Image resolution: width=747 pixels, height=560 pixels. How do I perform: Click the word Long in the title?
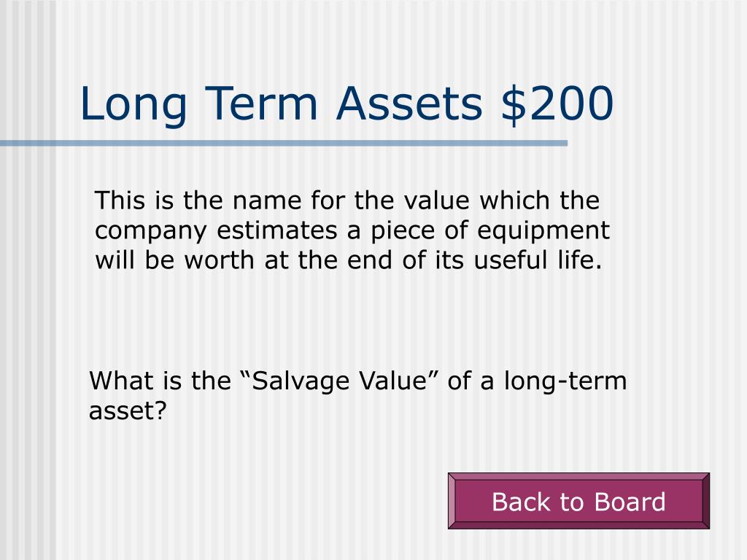pyautogui.click(x=133, y=106)
